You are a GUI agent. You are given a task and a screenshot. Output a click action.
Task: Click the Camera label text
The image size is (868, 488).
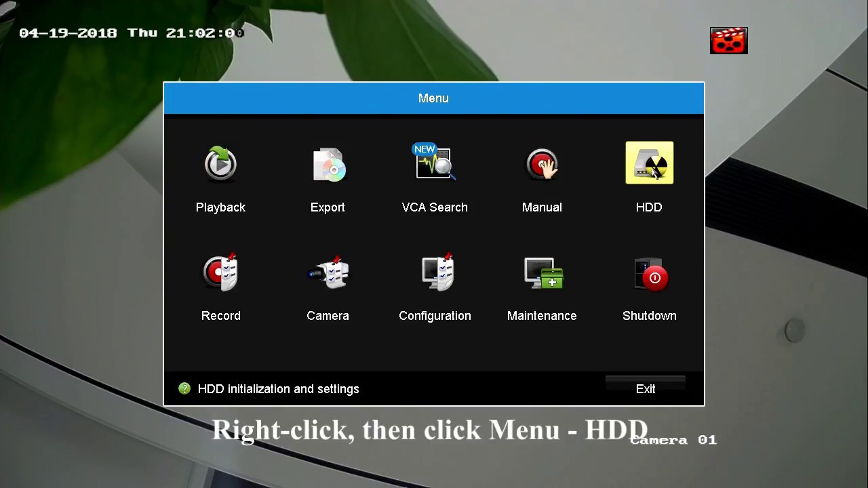pyautogui.click(x=328, y=316)
